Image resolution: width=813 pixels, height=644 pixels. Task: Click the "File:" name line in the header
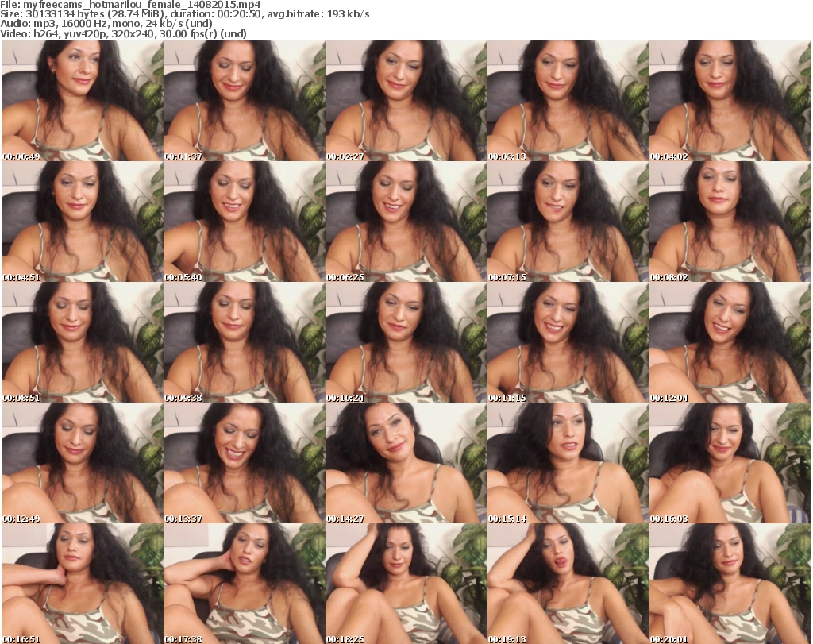pos(130,5)
